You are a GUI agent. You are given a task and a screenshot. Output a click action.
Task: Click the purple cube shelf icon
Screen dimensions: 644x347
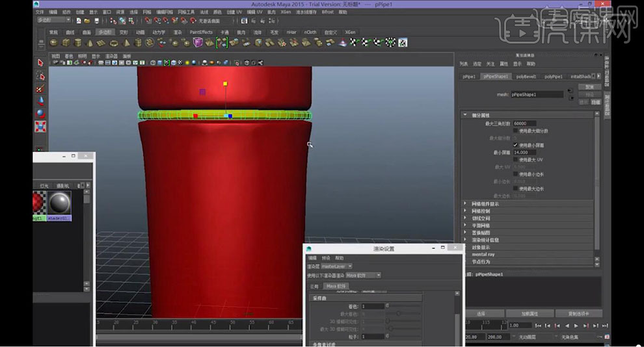[198, 42]
